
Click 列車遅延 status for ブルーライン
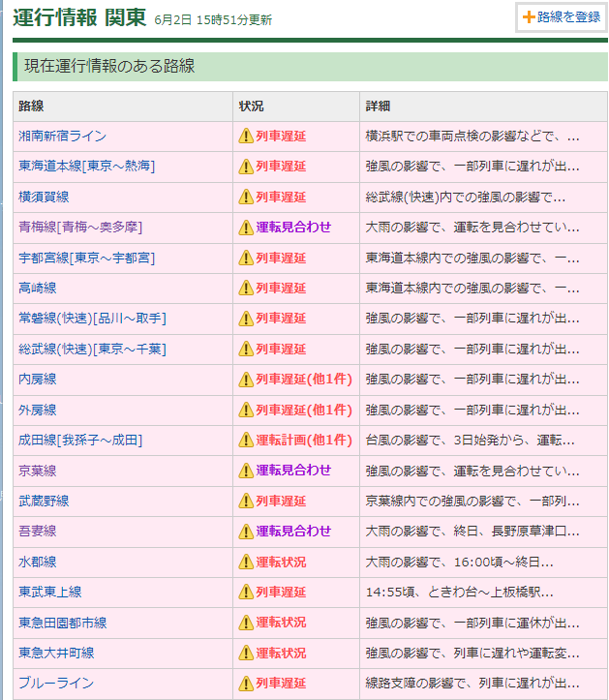[281, 683]
